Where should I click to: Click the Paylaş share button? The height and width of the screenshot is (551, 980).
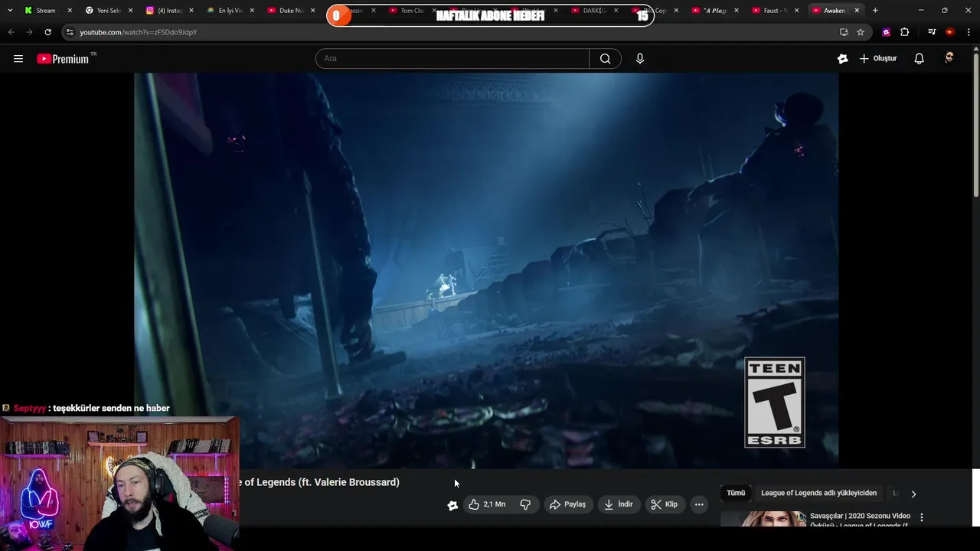[x=568, y=504]
